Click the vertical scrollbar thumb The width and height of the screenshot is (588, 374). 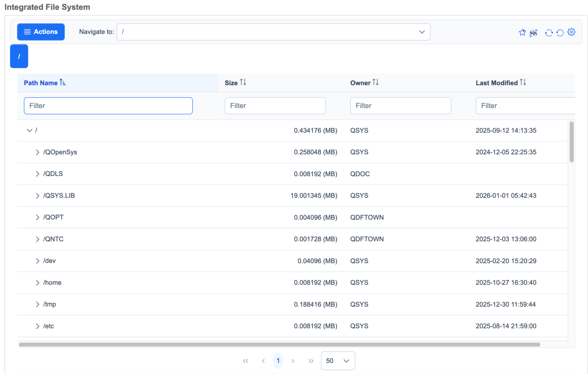572,142
